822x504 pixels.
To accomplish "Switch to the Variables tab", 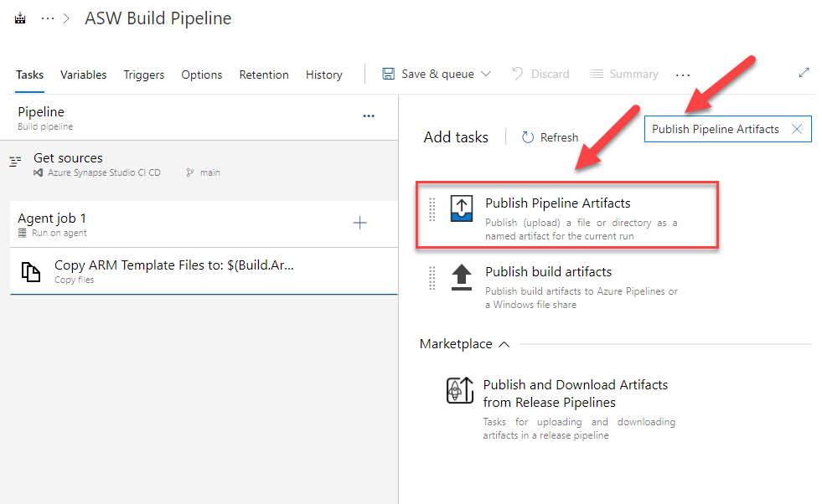I will 84,75.
